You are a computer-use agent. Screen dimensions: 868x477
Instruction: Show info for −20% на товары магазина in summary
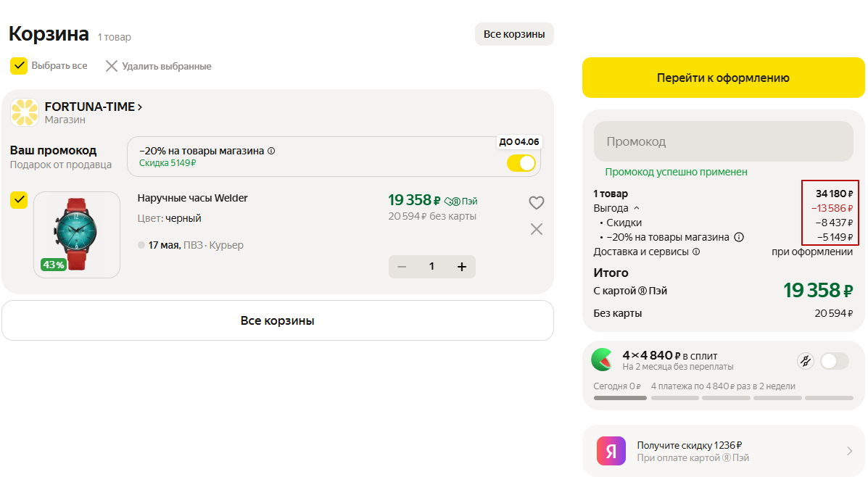pos(738,237)
